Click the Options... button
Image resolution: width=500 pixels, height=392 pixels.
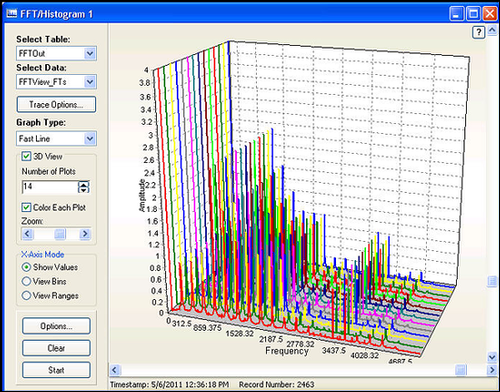coord(56,326)
